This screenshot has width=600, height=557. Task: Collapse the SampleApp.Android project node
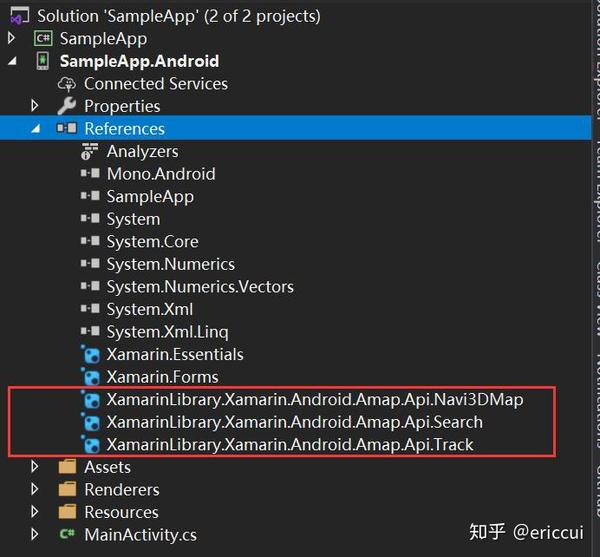pyautogui.click(x=12, y=61)
